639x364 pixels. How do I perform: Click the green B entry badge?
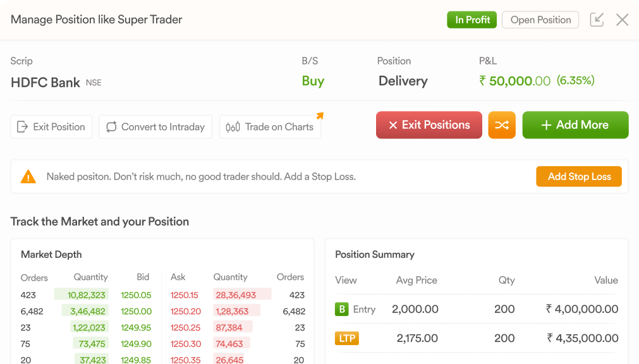341,310
